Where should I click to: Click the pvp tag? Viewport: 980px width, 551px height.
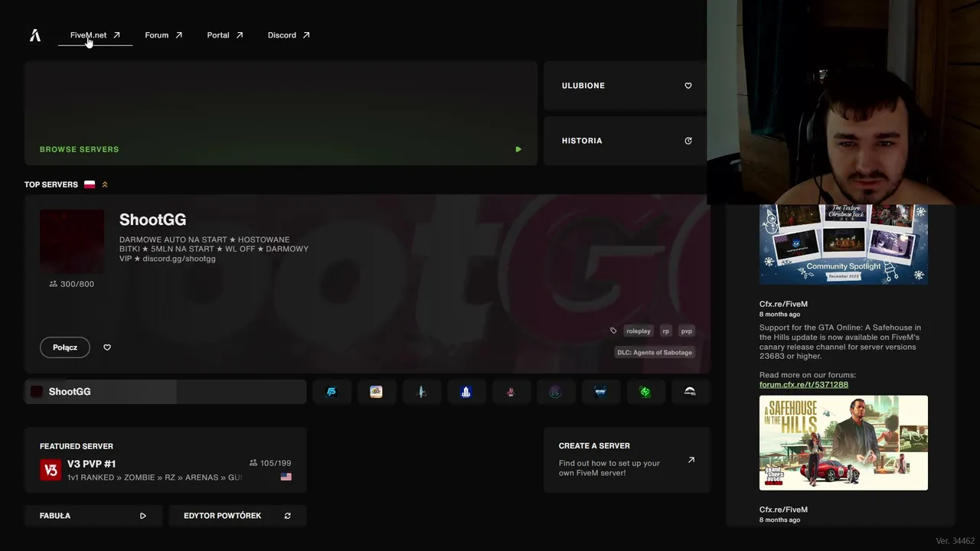[687, 331]
